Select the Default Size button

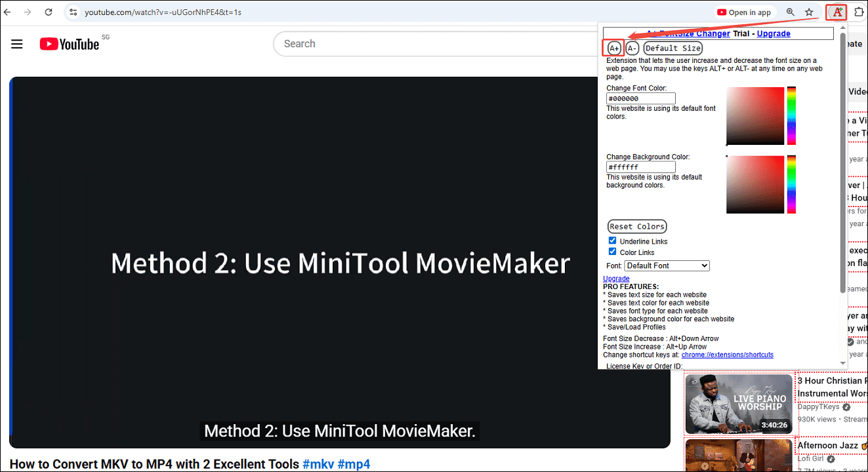672,47
